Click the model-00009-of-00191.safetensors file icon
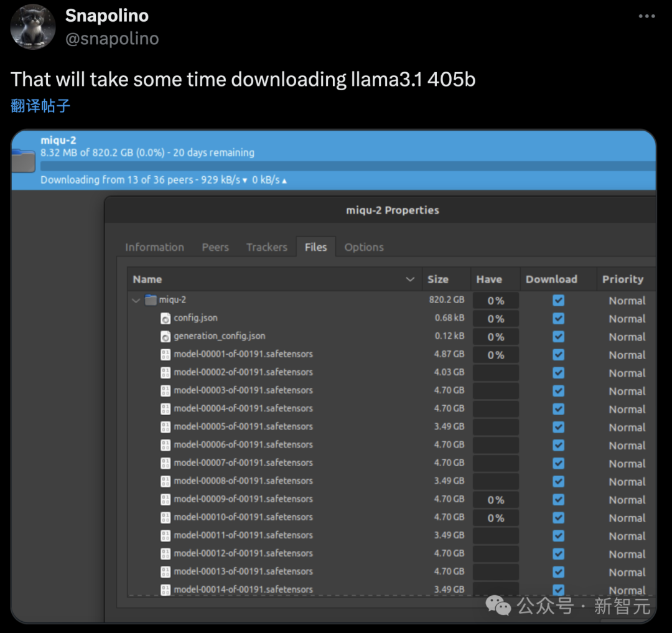The width and height of the screenshot is (672, 633). pos(166,499)
